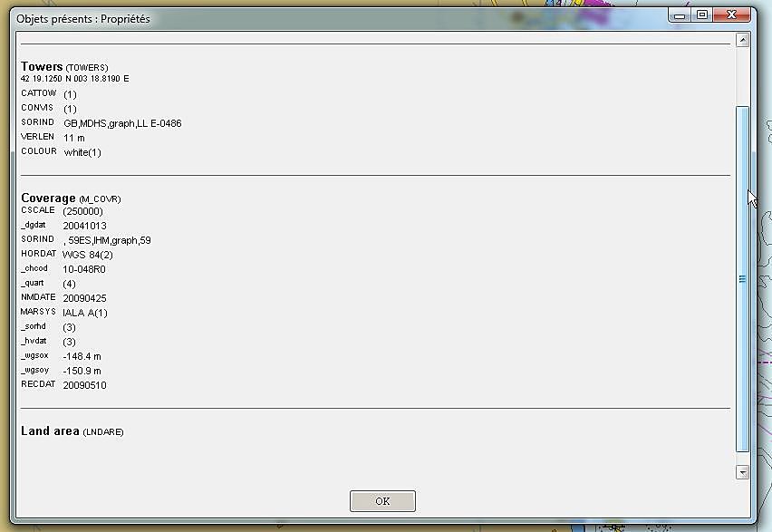Click the vertical scrollbar thumb grip

(742, 279)
